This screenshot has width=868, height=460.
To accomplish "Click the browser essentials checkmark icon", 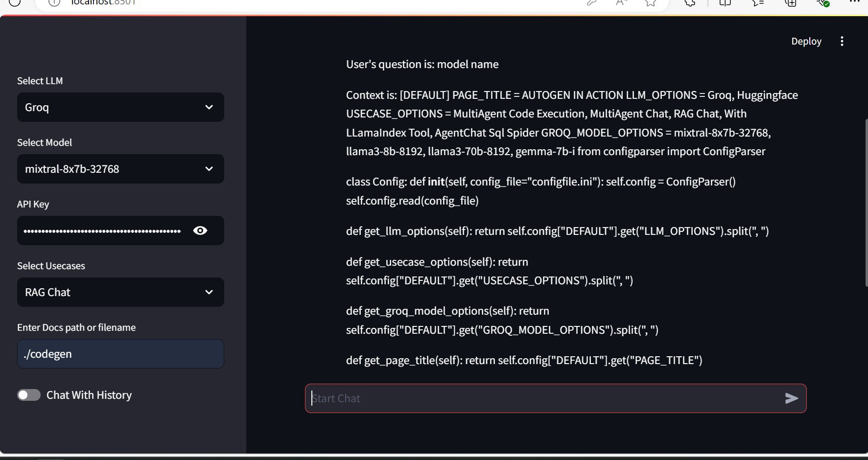I will point(823,3).
